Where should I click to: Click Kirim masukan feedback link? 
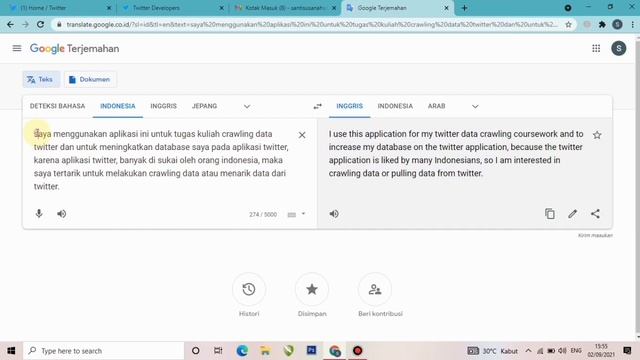click(595, 236)
